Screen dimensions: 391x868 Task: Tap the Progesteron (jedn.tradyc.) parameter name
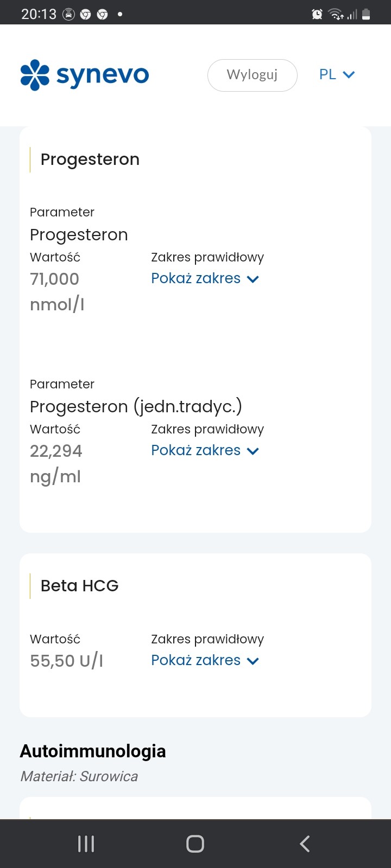(x=136, y=406)
